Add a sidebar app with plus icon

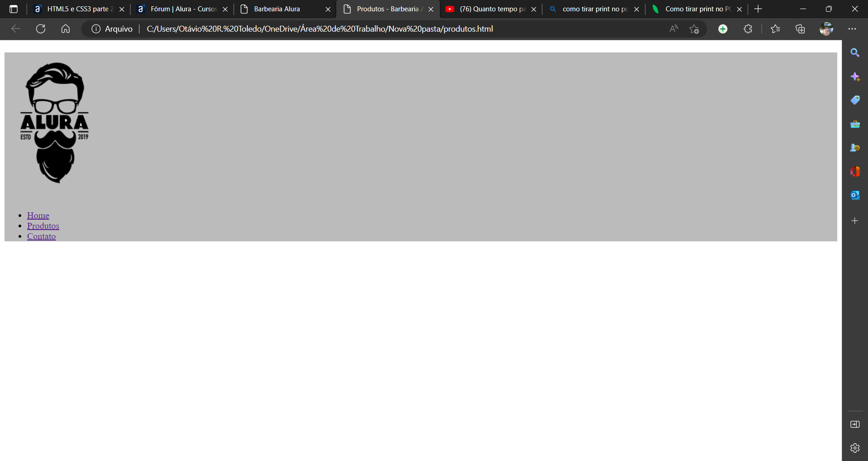pos(855,221)
